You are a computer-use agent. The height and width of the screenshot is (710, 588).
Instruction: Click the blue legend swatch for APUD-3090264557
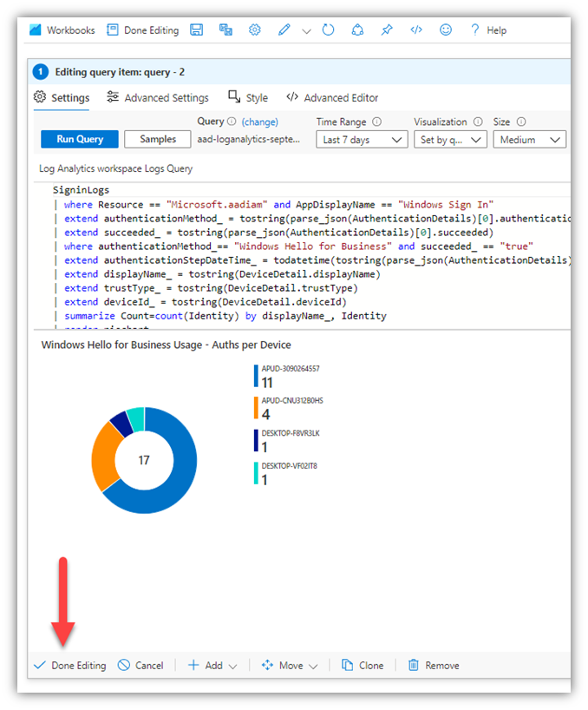click(256, 376)
